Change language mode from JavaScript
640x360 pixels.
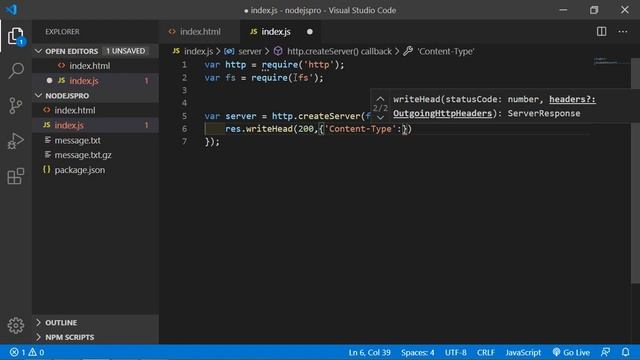(x=523, y=352)
